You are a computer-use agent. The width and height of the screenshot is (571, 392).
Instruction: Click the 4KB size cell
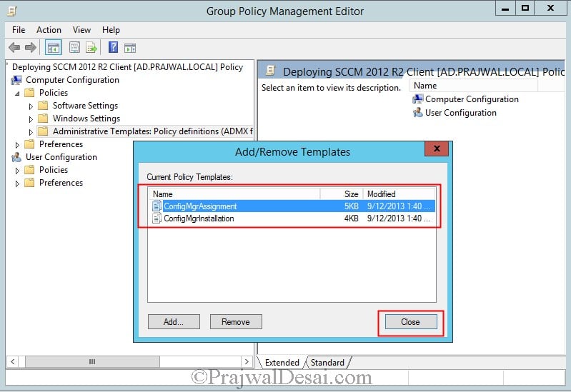[351, 218]
